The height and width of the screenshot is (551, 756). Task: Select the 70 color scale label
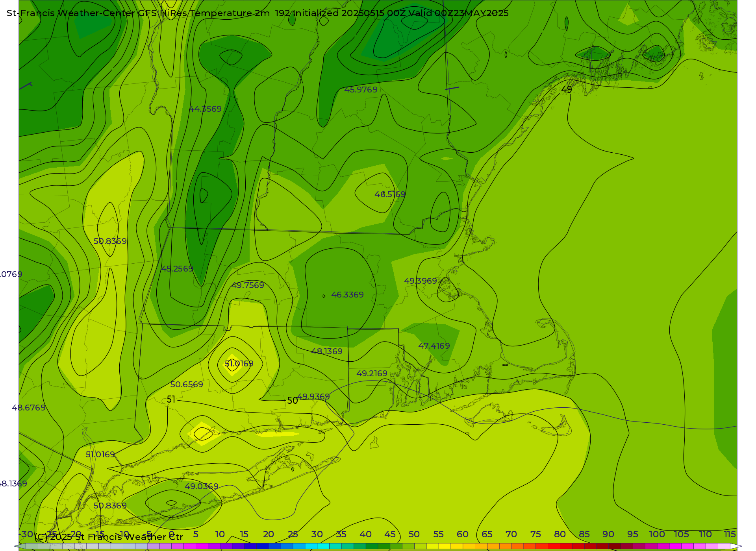tap(511, 534)
